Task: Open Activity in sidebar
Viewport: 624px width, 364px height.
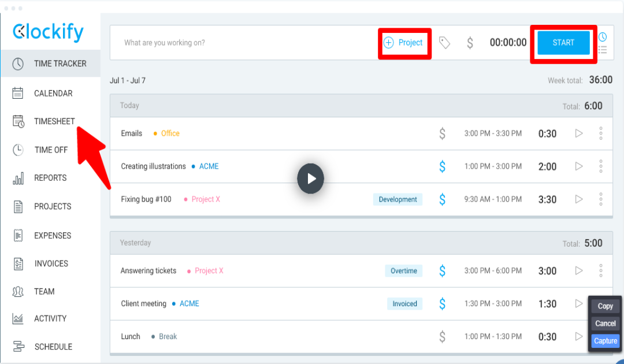Action: [x=50, y=319]
